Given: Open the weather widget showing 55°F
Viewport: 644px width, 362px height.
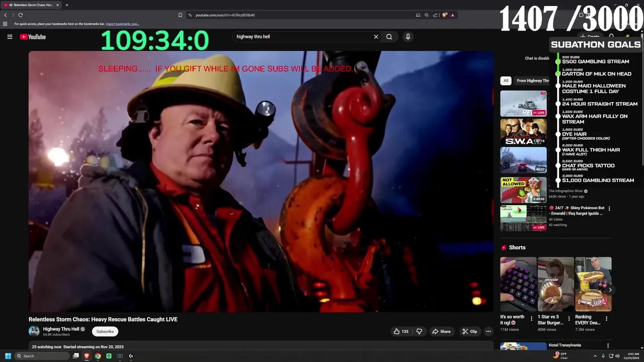Looking at the screenshot, I should (x=560, y=356).
